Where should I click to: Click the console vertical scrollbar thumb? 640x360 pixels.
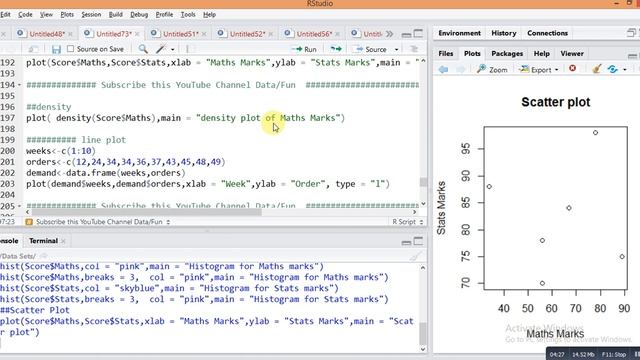423,334
